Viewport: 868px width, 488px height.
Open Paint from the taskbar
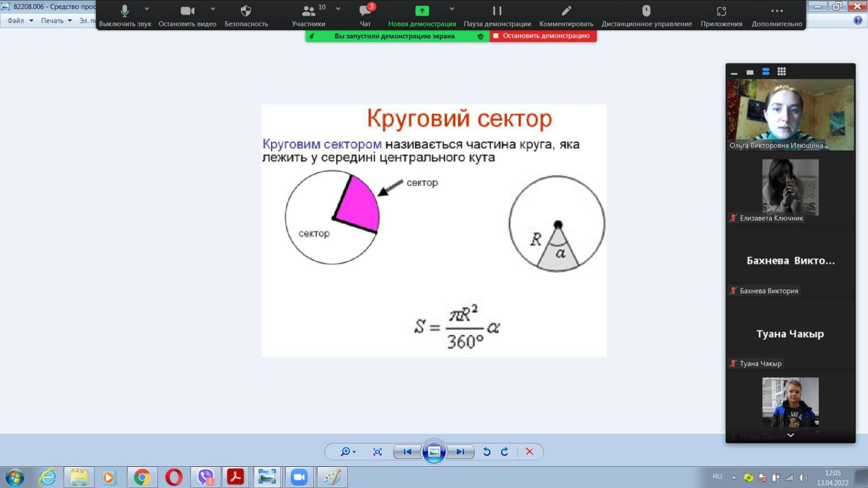[332, 477]
